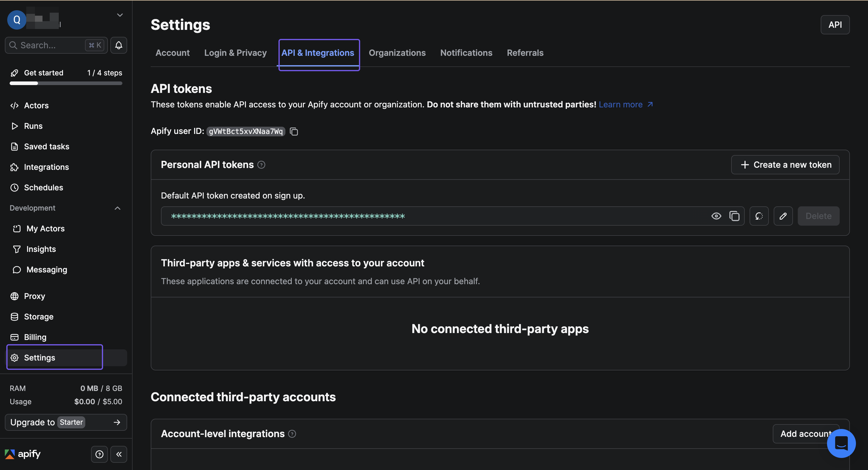868x470 pixels.
Task: Click the Get started progress bar
Action: [66, 83]
